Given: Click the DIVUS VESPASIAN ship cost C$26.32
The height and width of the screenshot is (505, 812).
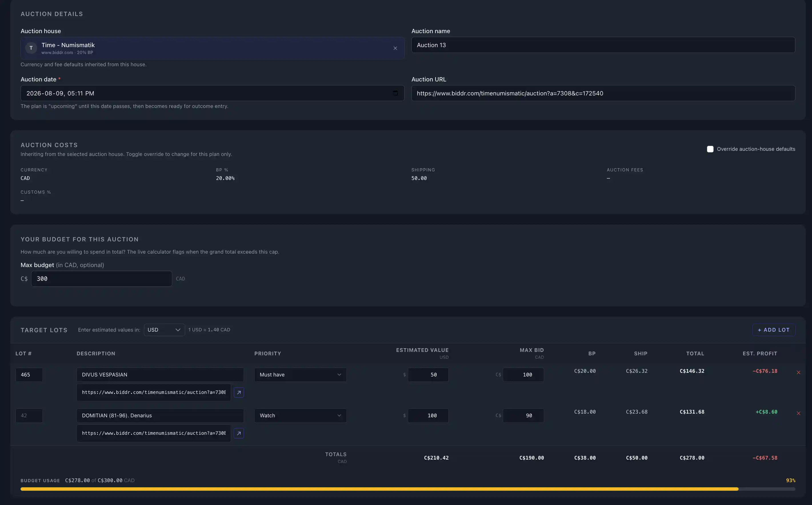Looking at the screenshot, I should 637,371.
